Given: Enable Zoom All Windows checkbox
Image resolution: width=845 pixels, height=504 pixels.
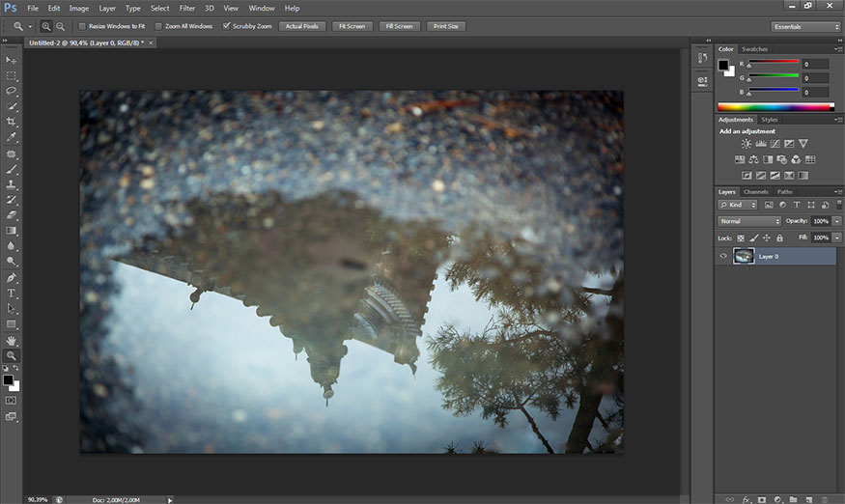Looking at the screenshot, I should (x=158, y=26).
